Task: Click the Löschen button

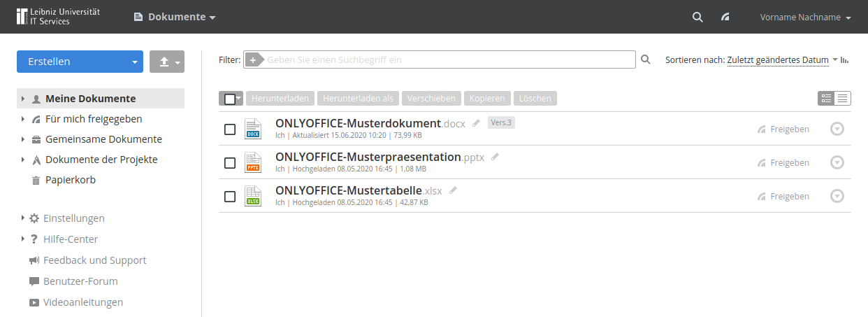Action: coord(535,99)
